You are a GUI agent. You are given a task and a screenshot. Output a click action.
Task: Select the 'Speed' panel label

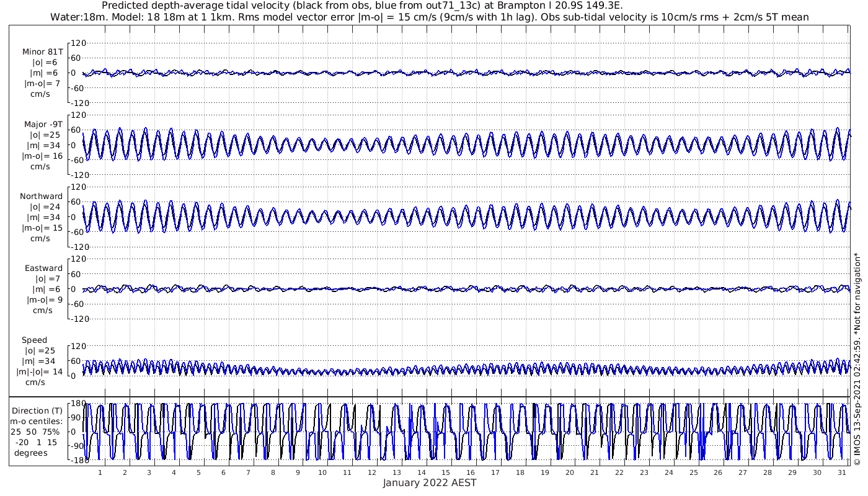tap(34, 340)
